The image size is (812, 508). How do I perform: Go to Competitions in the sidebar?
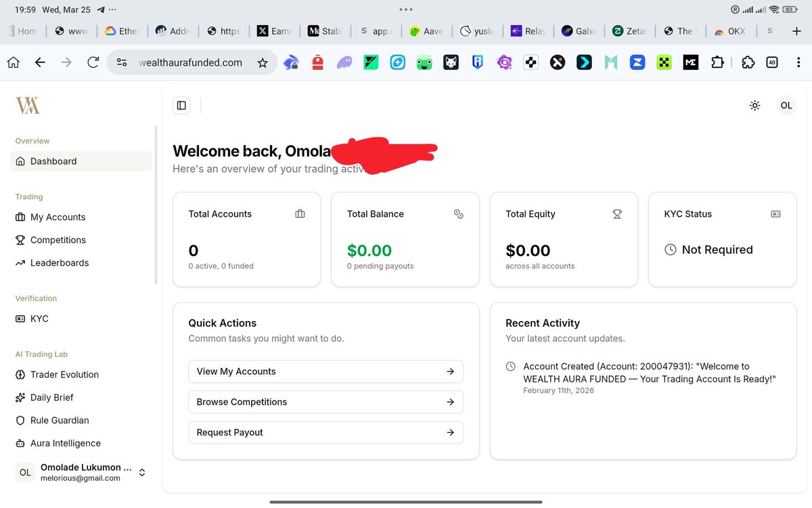[81, 240]
